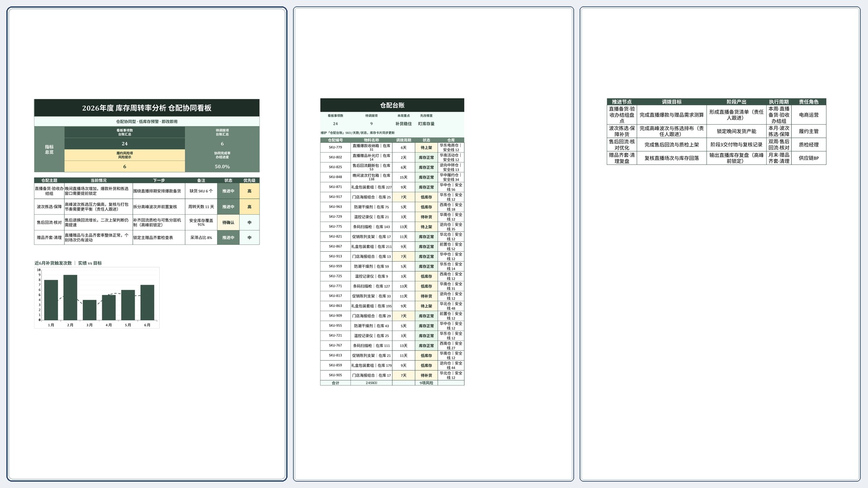
Task: Click the 推进节点 column header
Action: (x=622, y=102)
